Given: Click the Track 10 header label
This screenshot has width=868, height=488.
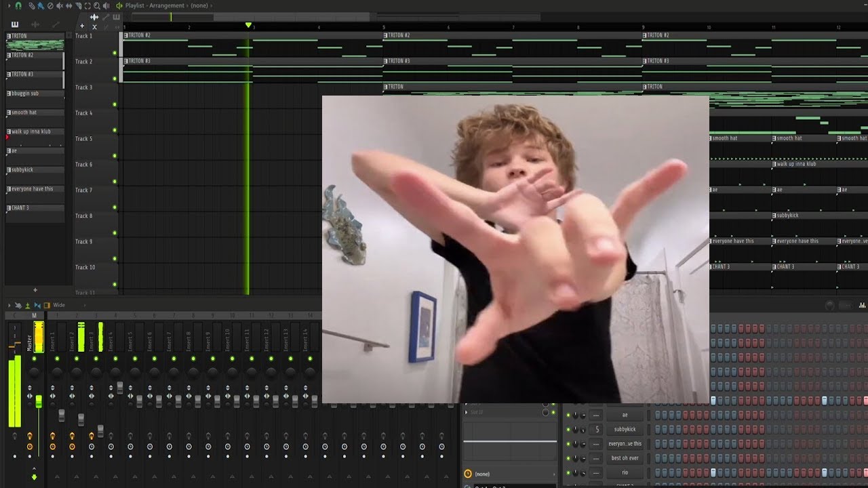Looking at the screenshot, I should point(85,268).
